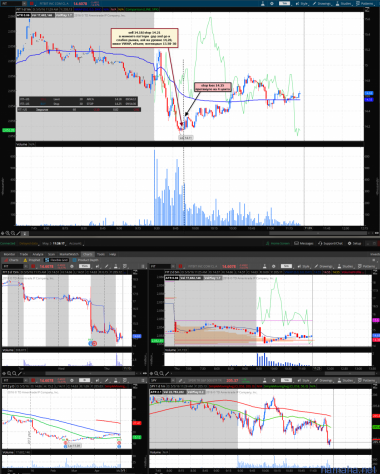Switch to the Charts main tab
The image size is (380, 474).
88,254
